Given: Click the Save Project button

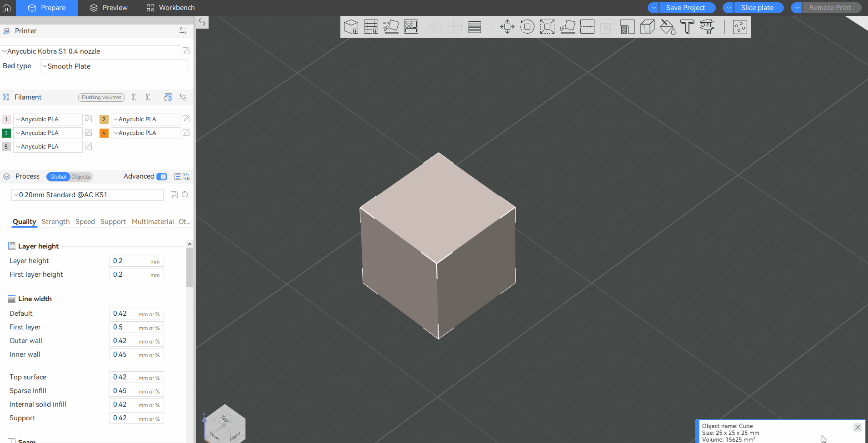Looking at the screenshot, I should (687, 8).
